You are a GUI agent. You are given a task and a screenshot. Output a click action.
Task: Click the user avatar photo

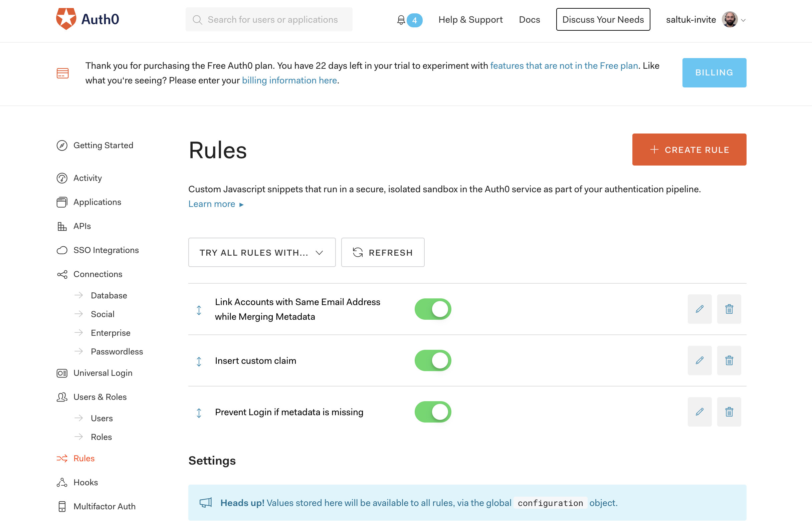(x=730, y=19)
